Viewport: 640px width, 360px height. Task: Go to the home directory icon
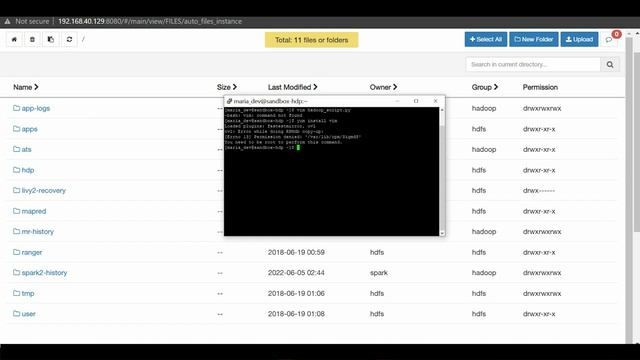tap(14, 40)
